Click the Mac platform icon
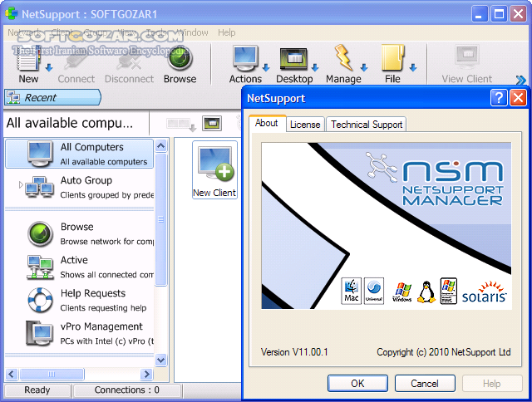The image size is (532, 402). (x=351, y=292)
